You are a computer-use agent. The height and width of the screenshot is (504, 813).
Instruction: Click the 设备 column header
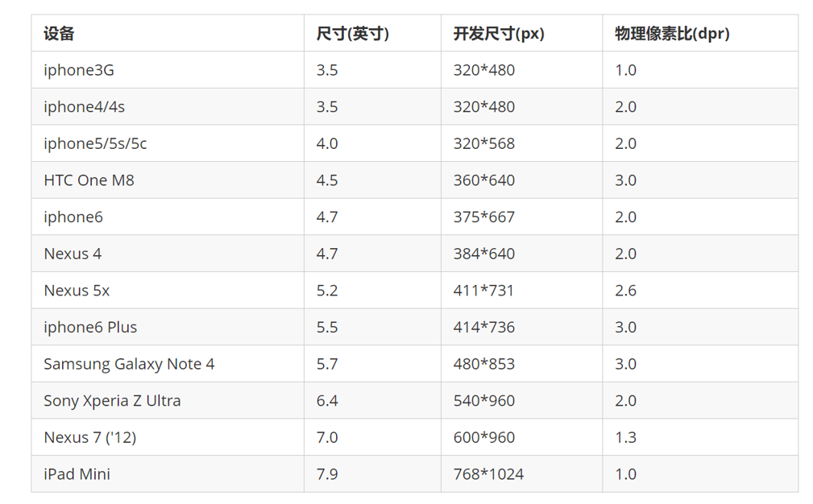[56, 34]
